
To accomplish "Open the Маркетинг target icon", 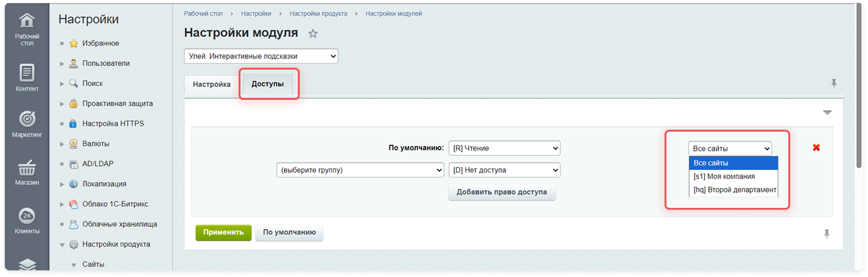I will 27,119.
